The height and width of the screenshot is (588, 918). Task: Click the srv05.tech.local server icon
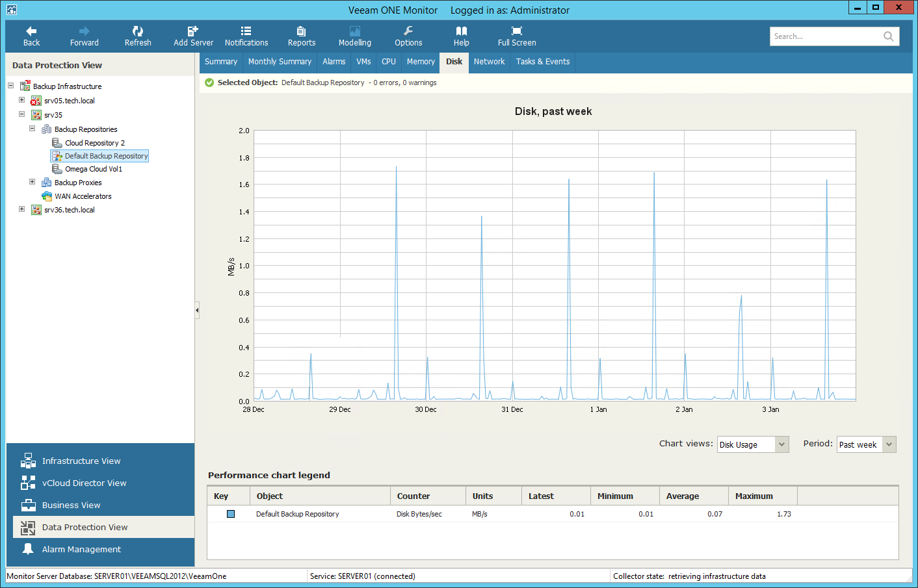coord(36,101)
